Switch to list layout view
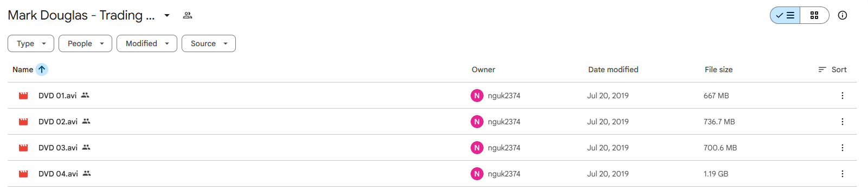This screenshot has height=196, width=868. 785,15
